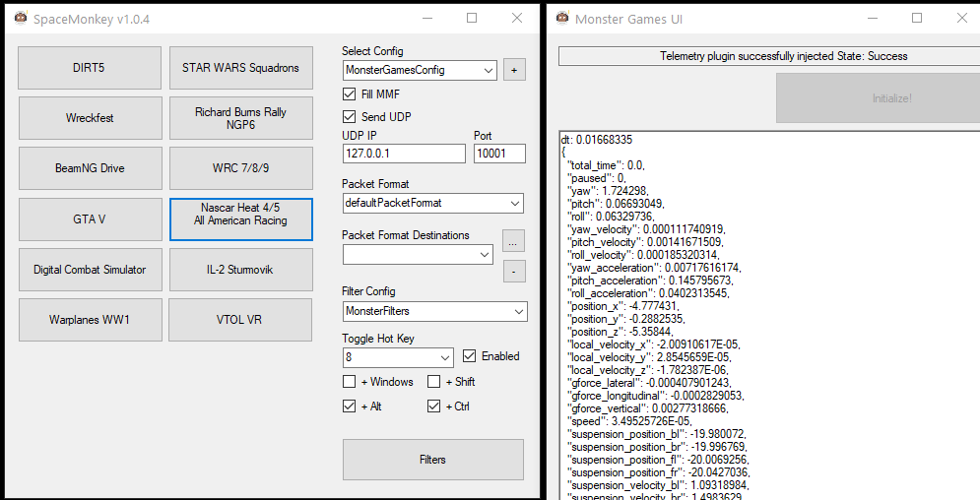This screenshot has width=980, height=500.
Task: Launch the DIRT5 game plugin
Action: point(90,67)
